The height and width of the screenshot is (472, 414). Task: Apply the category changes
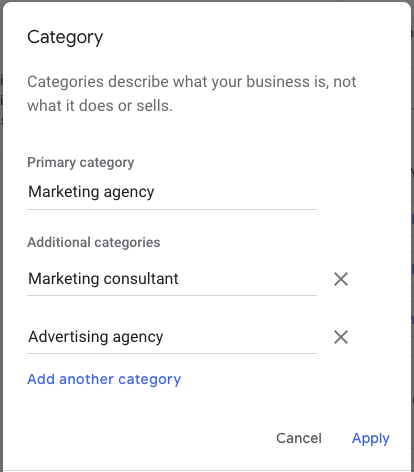point(371,438)
